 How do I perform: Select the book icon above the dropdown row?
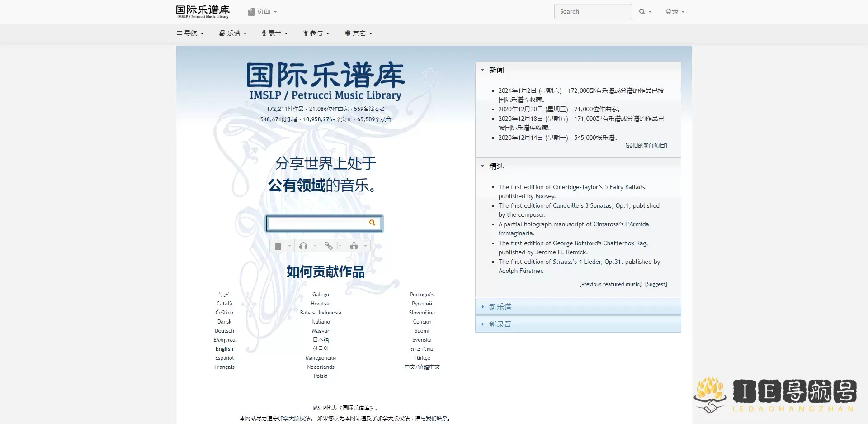click(278, 246)
